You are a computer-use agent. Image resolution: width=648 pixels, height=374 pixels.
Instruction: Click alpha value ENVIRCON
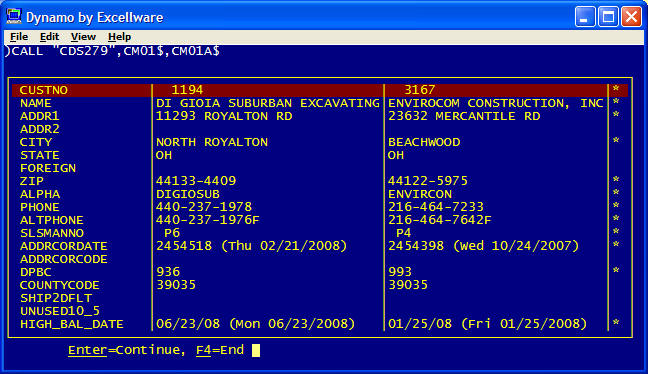point(420,194)
